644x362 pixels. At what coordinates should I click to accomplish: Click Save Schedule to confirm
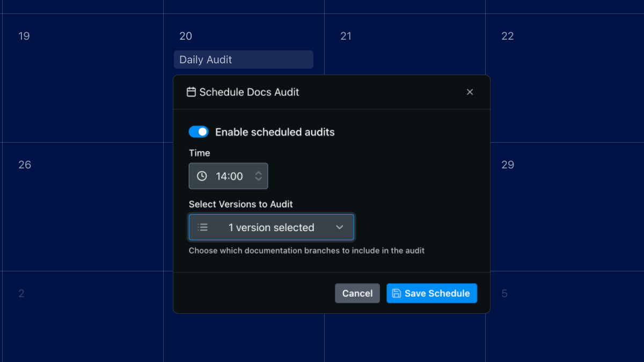431,293
